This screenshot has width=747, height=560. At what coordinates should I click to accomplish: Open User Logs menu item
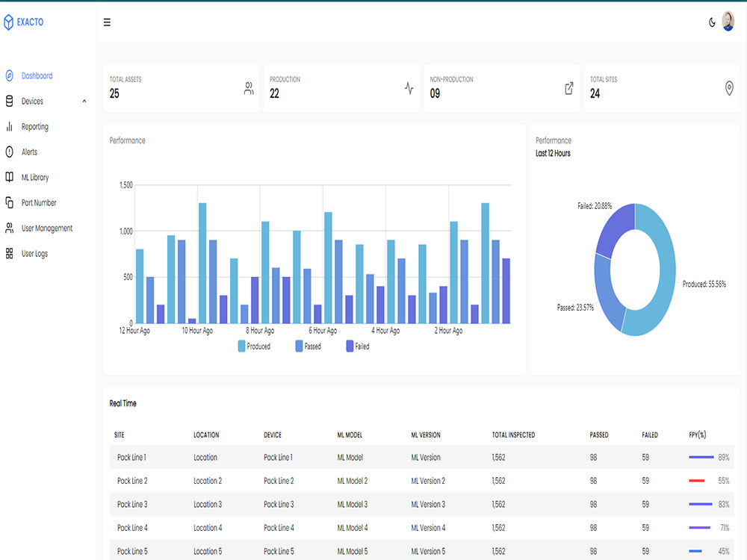pyautogui.click(x=34, y=253)
